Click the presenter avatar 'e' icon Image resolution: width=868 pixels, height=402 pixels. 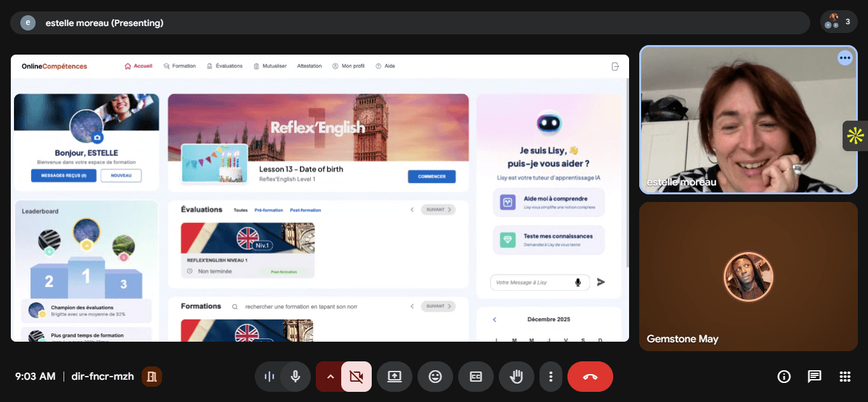tap(28, 23)
